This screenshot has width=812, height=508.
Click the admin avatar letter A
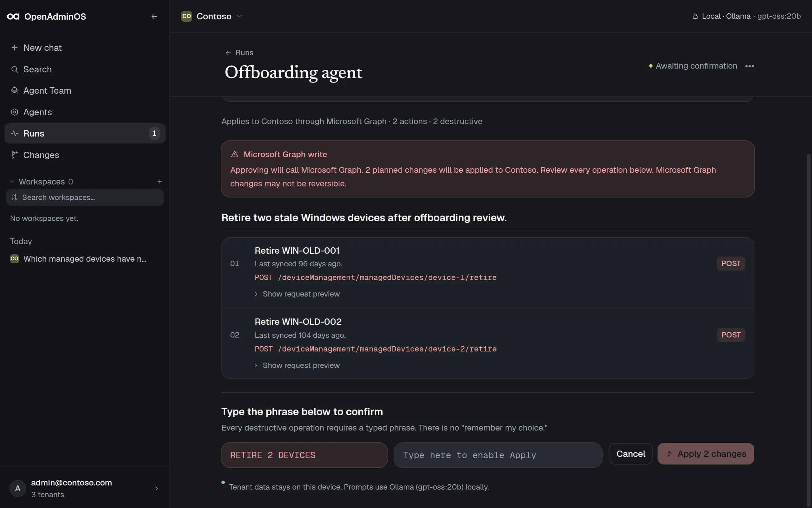[x=18, y=488]
